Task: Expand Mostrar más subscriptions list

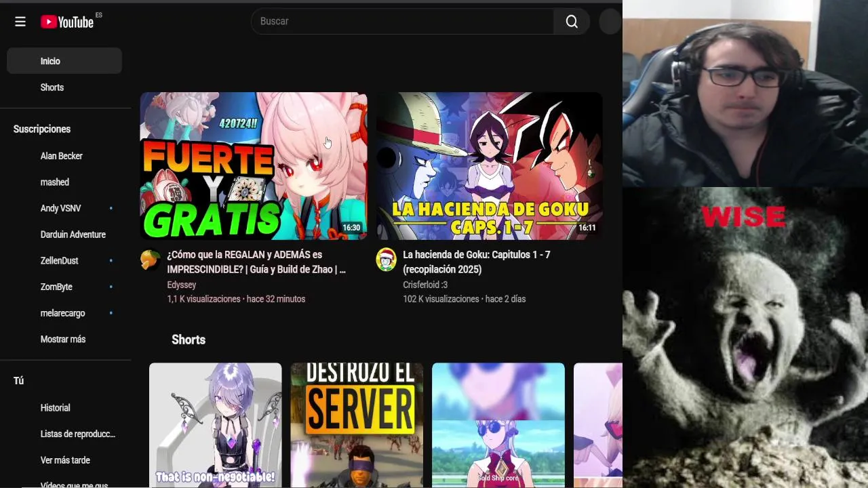Action: click(64, 339)
